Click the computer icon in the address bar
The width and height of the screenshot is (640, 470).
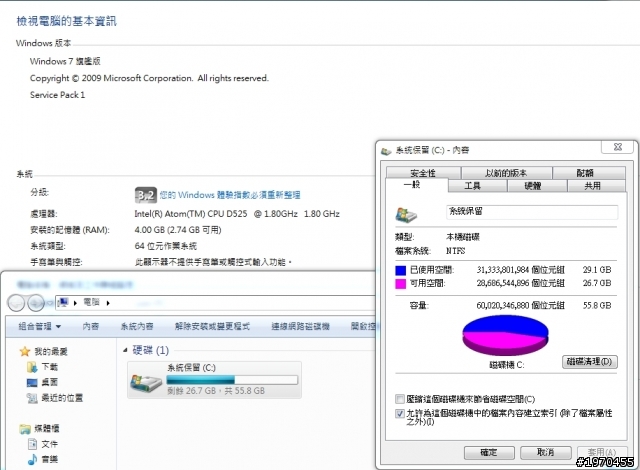63,302
